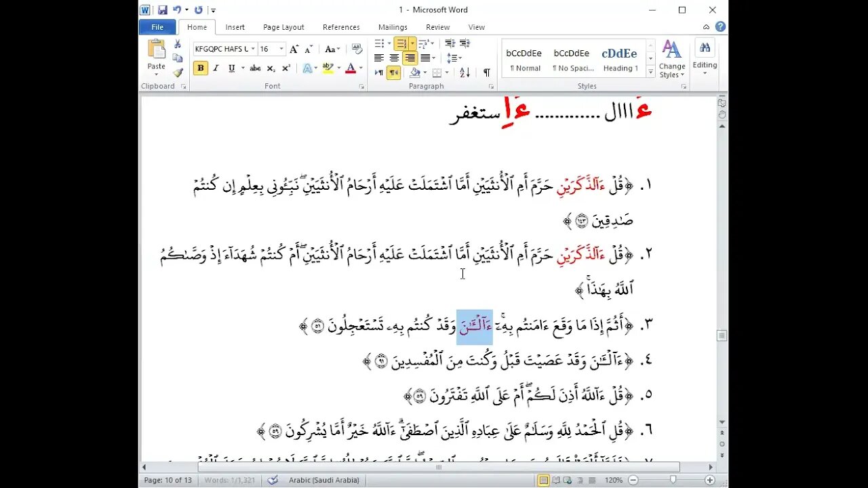The width and height of the screenshot is (868, 488).
Task: Toggle Justify alignment
Action: click(424, 58)
